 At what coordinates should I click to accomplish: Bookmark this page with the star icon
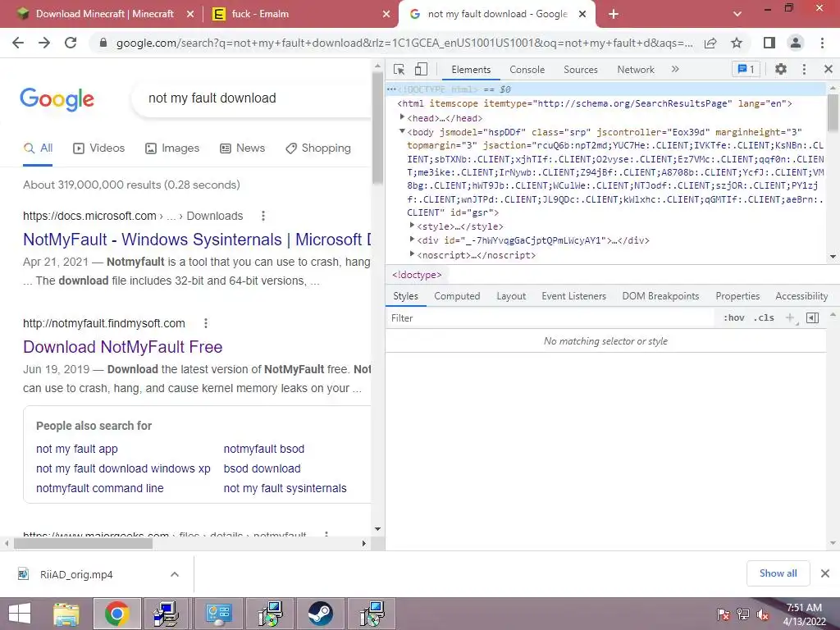click(x=737, y=43)
